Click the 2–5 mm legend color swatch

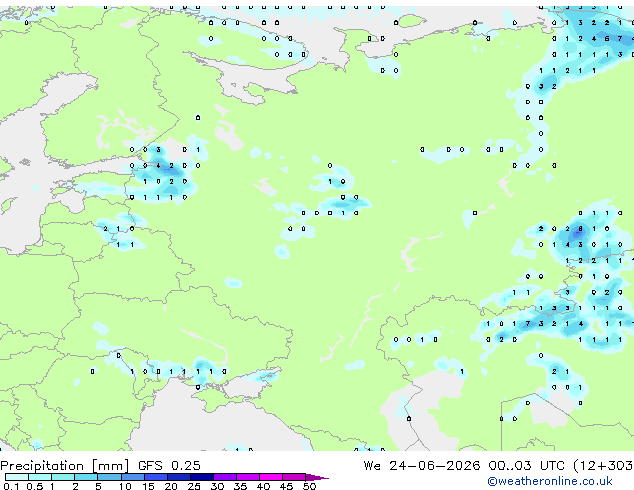tap(86, 477)
